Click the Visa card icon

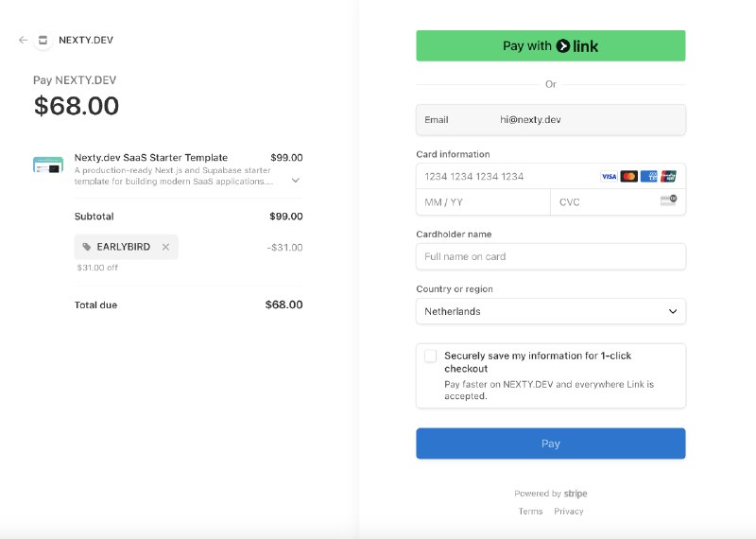click(x=609, y=176)
